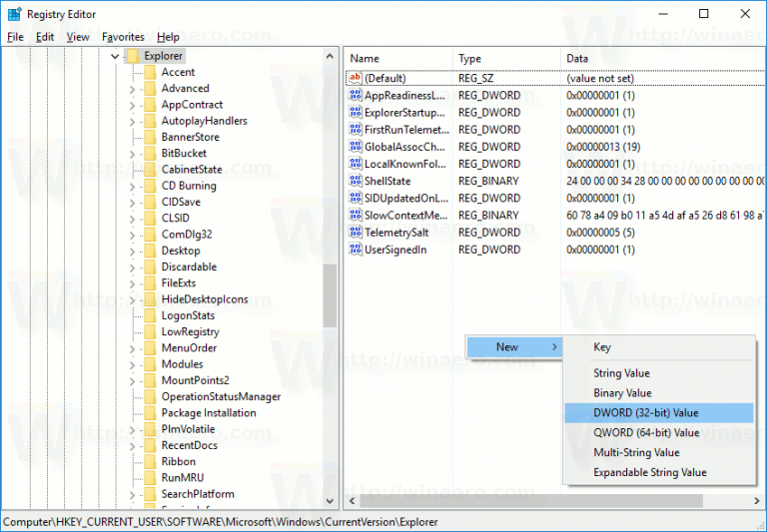Choose QWORD (64-bit) Value option

(x=659, y=433)
